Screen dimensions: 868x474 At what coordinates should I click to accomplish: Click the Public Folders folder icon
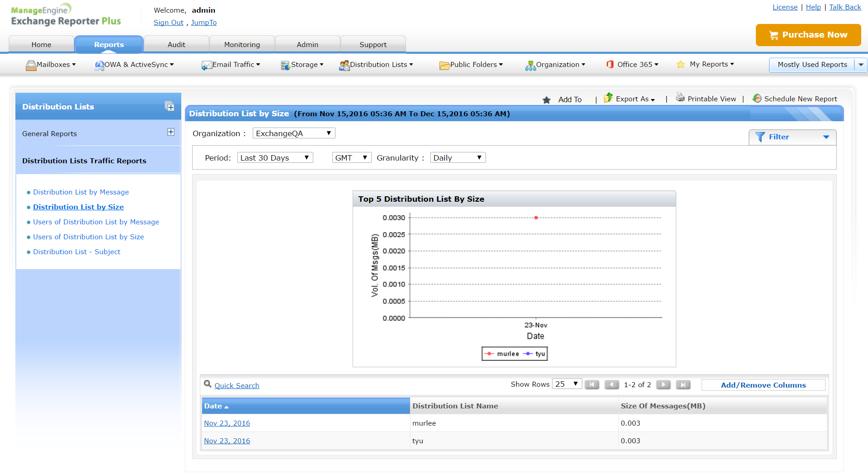pos(444,65)
